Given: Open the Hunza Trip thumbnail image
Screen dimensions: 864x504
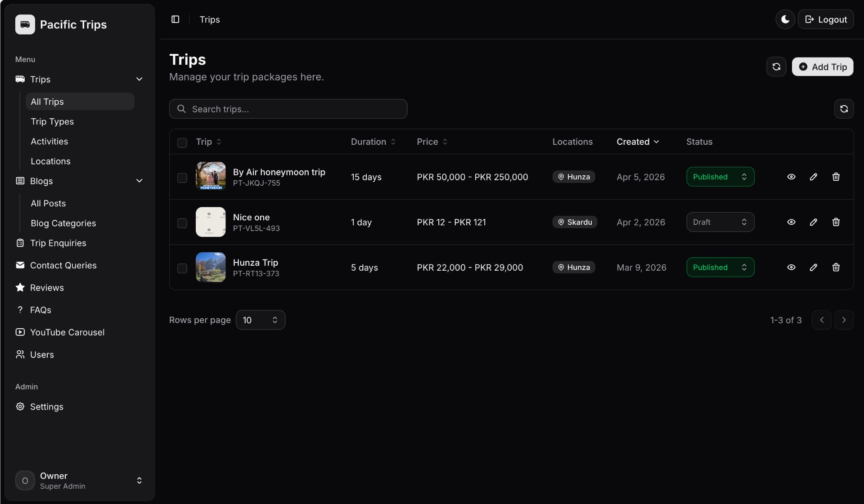Looking at the screenshot, I should (211, 267).
